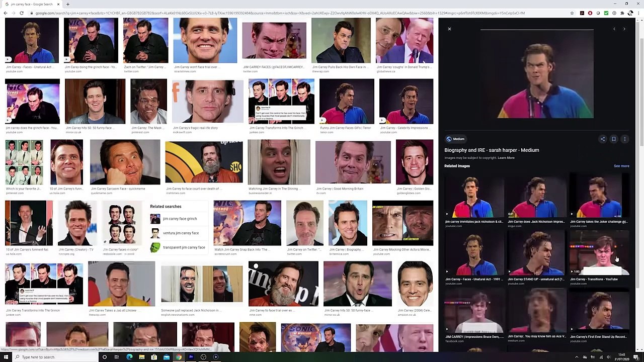Open Microsoft Edge from the taskbar

click(129, 357)
